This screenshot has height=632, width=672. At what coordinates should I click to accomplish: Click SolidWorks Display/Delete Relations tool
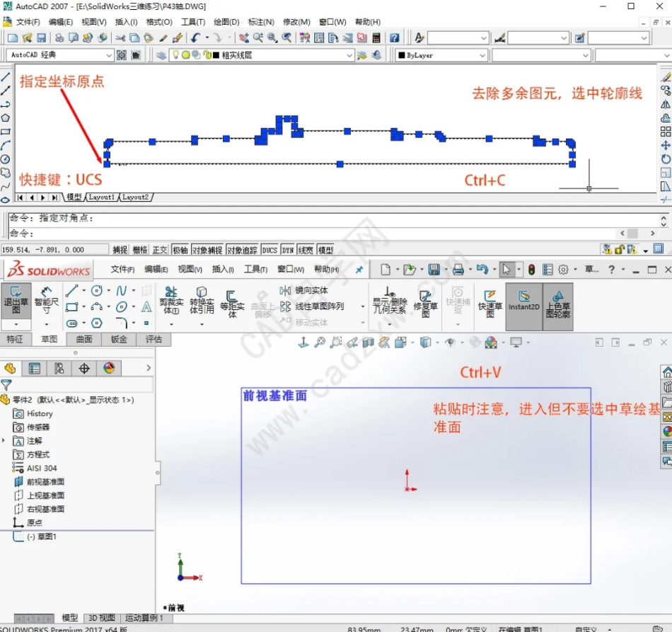[x=390, y=301]
